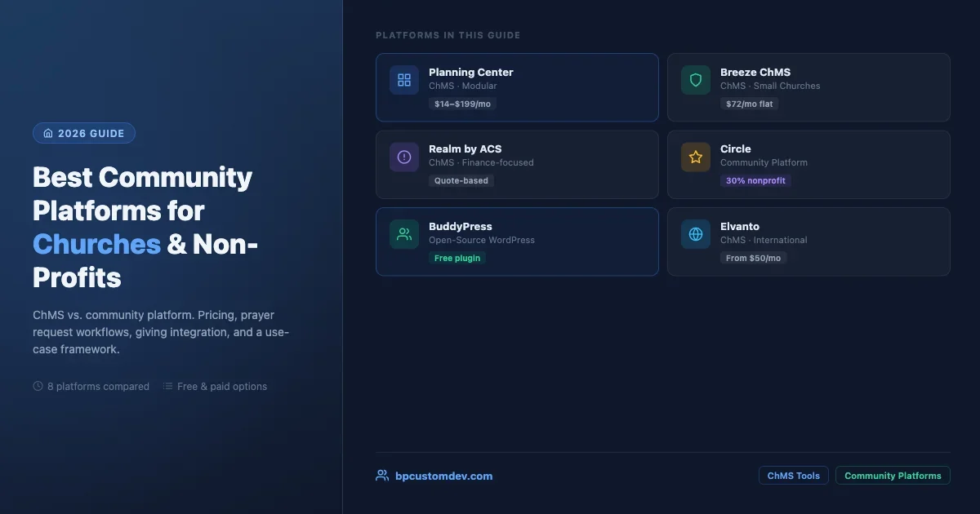Open the Circle card title
The image size is (980, 514).
736,148
